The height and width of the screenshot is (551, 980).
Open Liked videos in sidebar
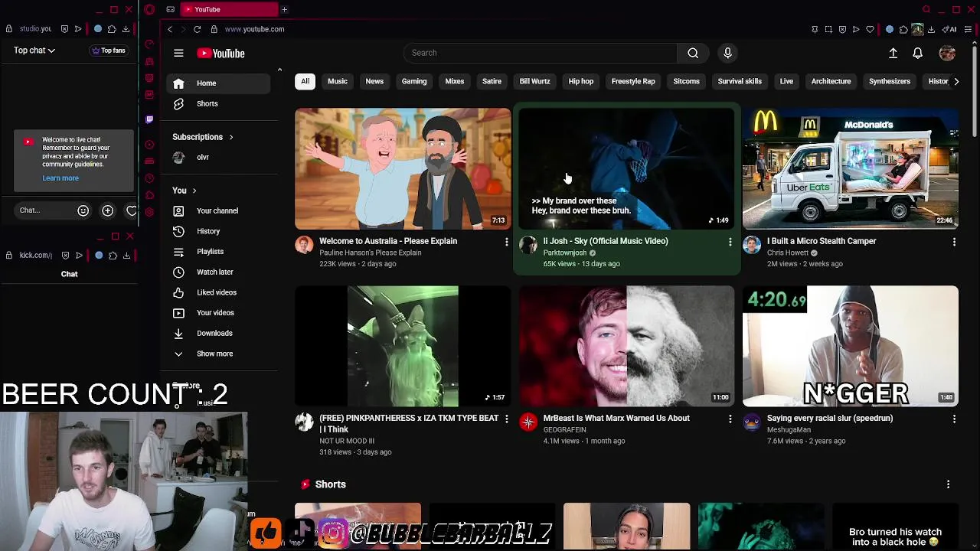(x=217, y=292)
